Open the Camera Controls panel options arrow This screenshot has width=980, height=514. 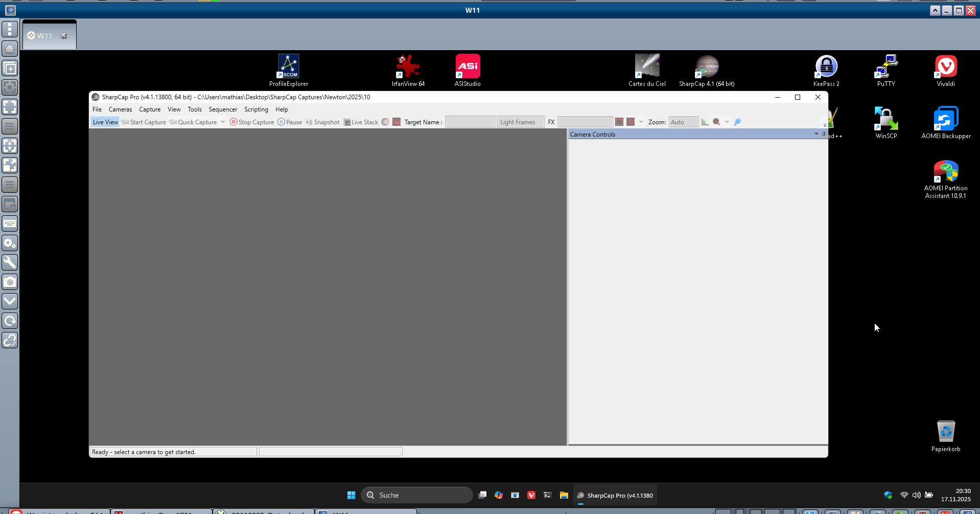(x=816, y=134)
